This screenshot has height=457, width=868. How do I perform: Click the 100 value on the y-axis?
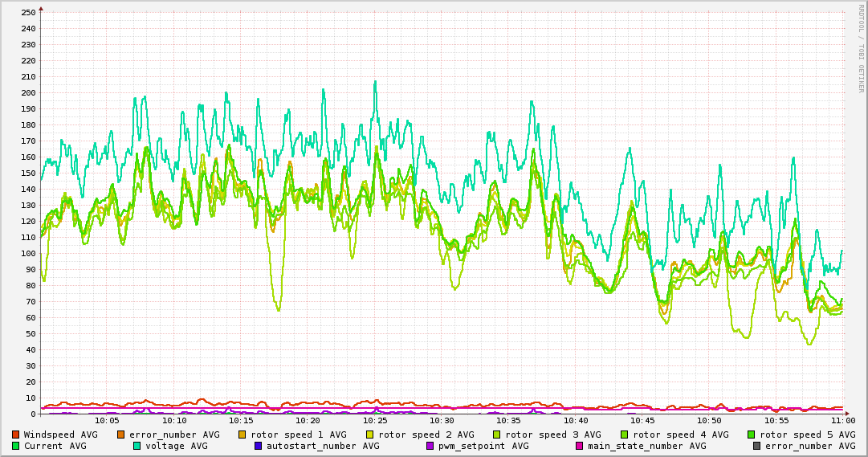(x=27, y=254)
